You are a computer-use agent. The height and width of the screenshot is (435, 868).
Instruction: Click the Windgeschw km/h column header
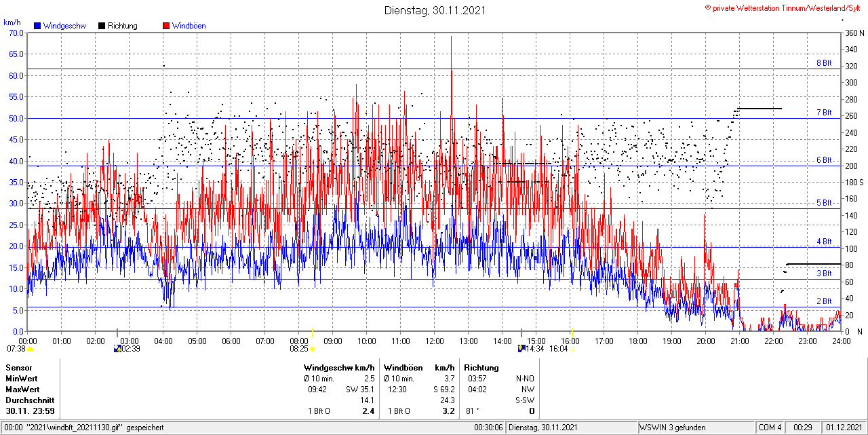[339, 368]
